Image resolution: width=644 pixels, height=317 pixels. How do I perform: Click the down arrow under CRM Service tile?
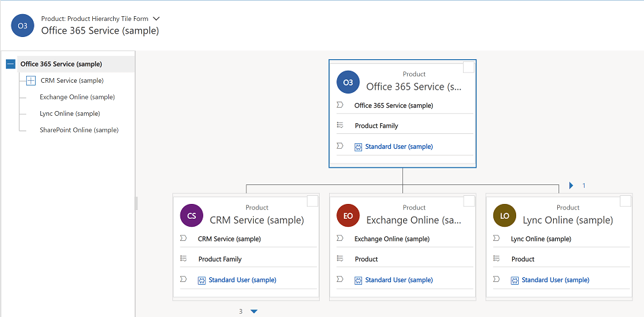click(x=254, y=311)
